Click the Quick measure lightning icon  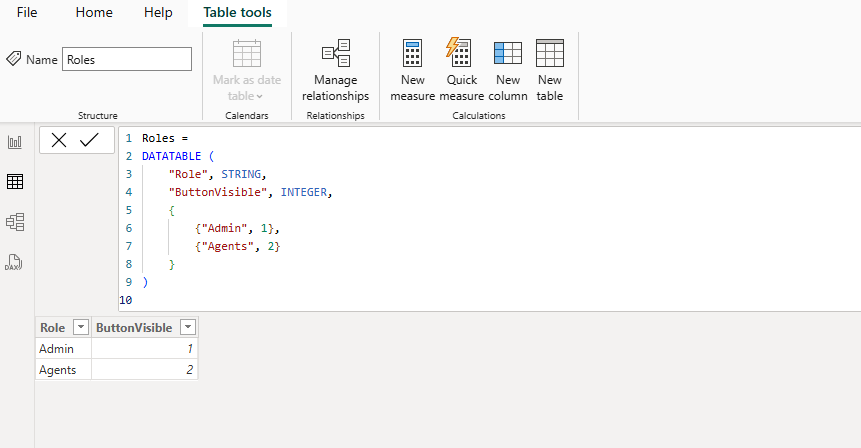(460, 53)
